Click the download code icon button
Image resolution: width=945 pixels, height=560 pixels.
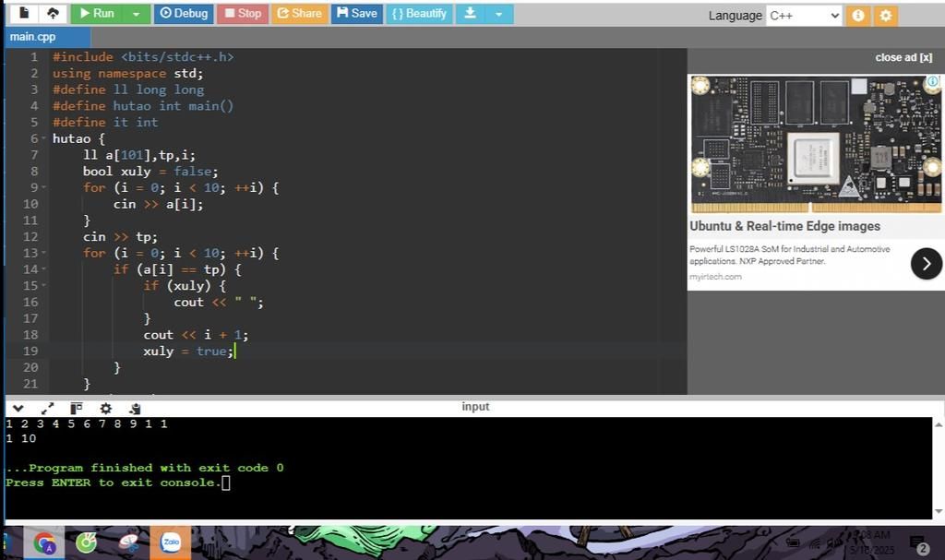click(470, 14)
